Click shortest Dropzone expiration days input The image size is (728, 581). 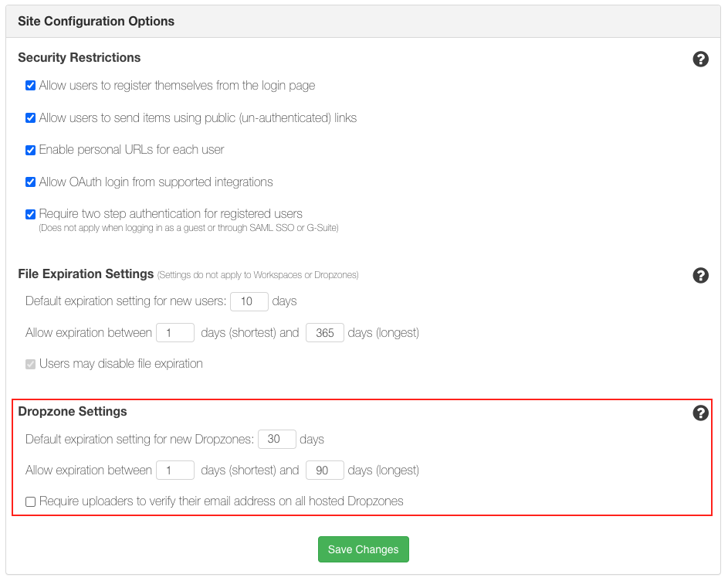point(174,470)
